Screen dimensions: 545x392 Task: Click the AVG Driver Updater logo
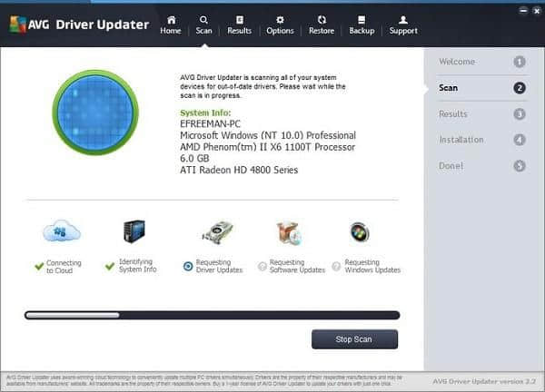coord(80,24)
